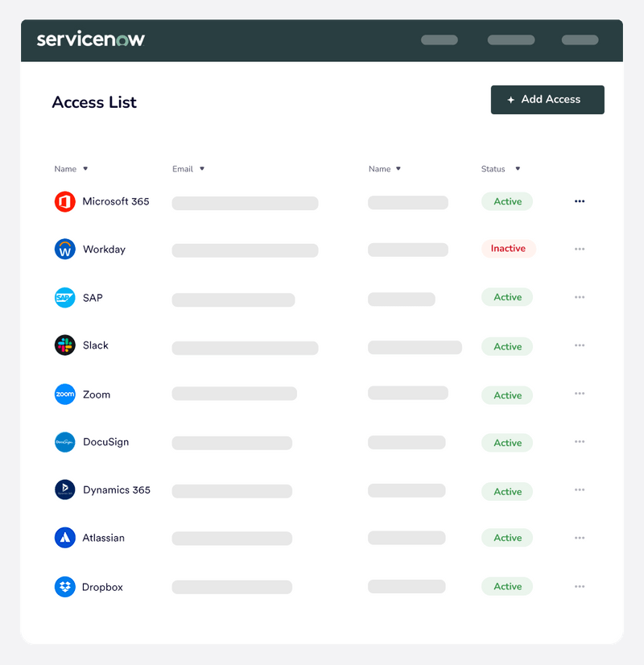Select the Dropbox icon
644x665 pixels.
[x=64, y=587]
